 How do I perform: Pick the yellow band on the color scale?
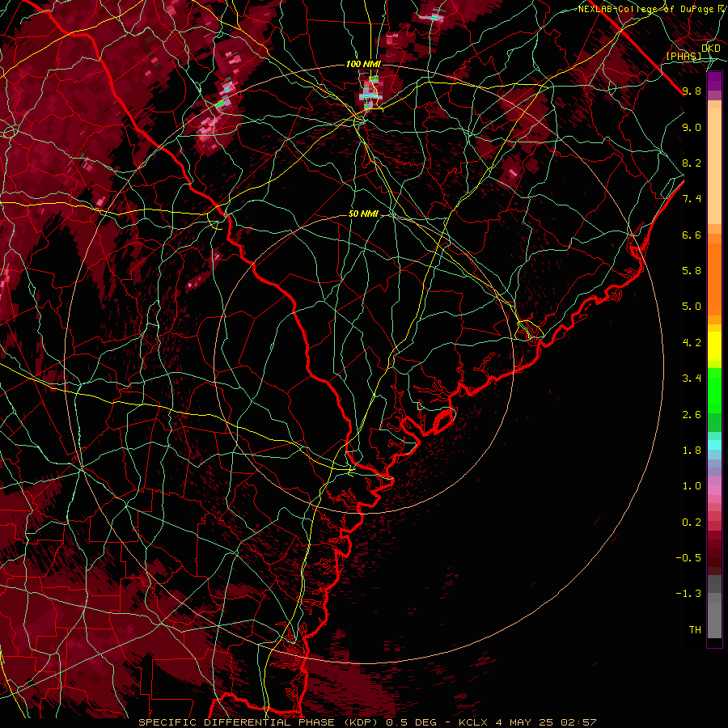(x=714, y=346)
